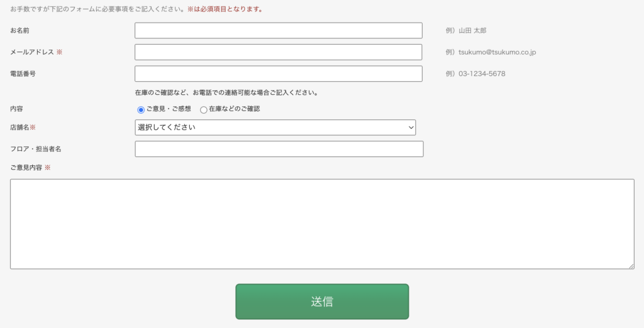
Task: Click the 電話番号 label text
Action: [23, 74]
